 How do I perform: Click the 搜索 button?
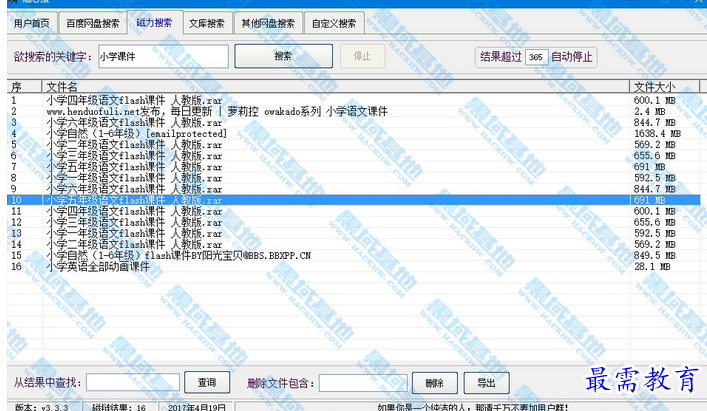283,56
